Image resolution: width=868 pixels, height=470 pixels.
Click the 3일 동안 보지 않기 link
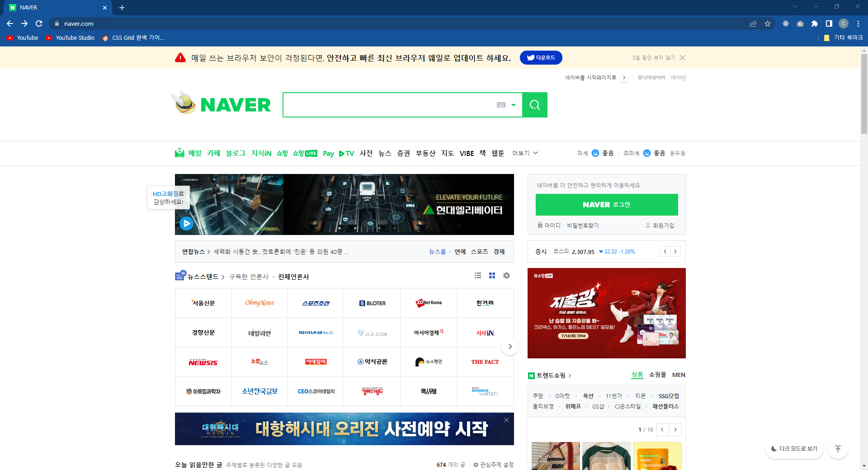coord(653,58)
